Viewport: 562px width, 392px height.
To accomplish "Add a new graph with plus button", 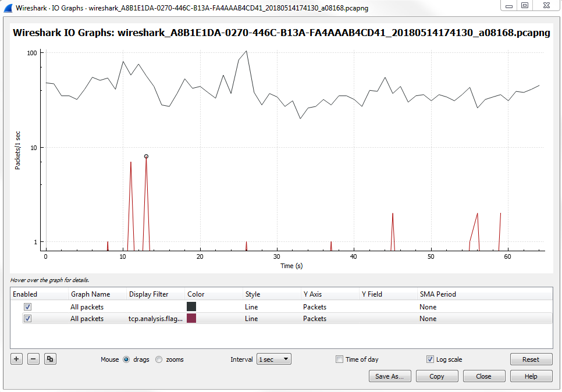I will [x=16, y=359].
